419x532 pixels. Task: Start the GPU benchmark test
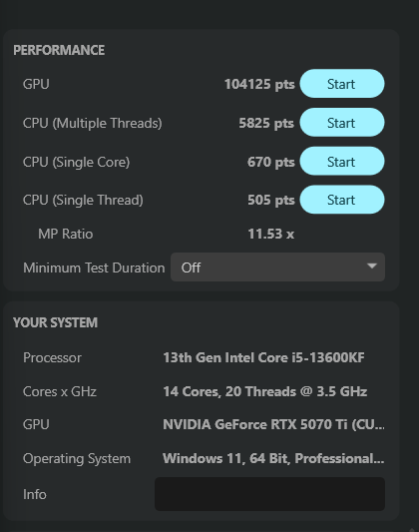click(342, 84)
